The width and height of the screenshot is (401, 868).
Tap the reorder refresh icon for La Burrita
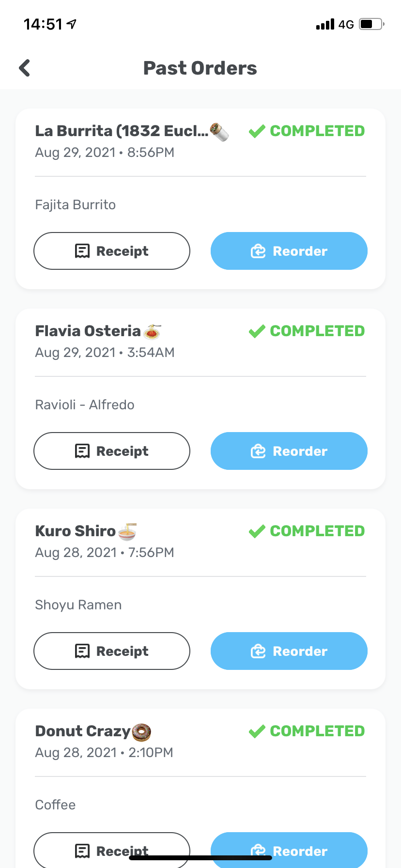258,251
